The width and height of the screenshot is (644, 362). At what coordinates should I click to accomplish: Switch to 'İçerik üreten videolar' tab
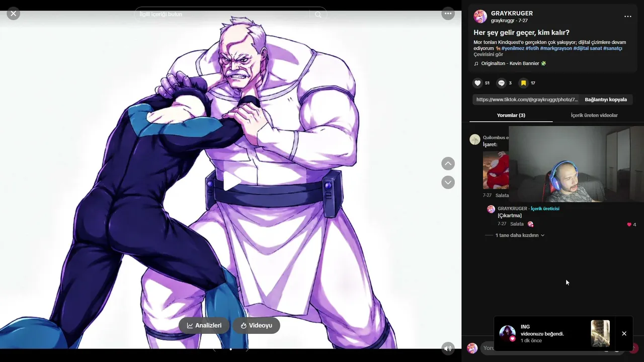[594, 116]
